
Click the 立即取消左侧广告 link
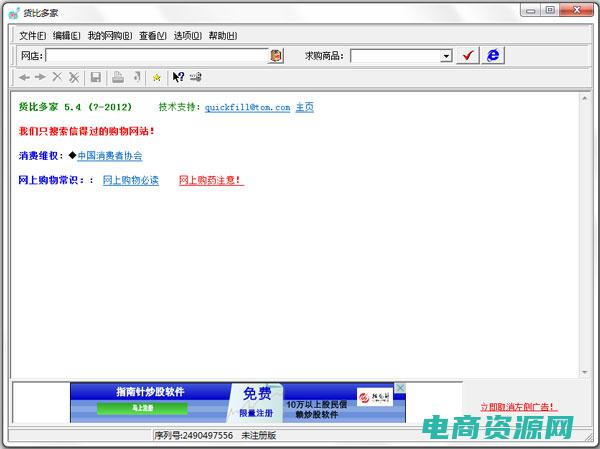point(518,407)
